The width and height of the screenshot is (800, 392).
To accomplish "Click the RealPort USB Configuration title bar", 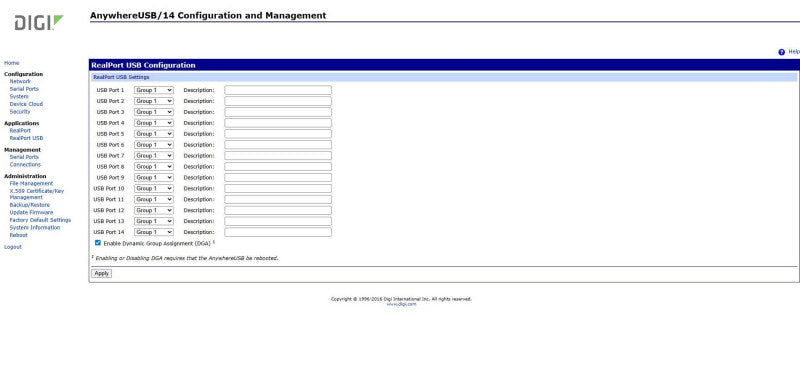I will (x=444, y=65).
